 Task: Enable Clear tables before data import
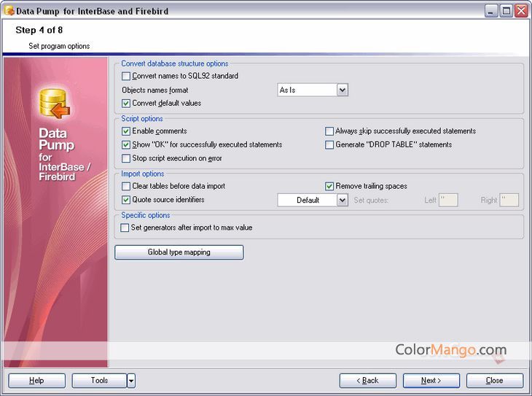126,186
